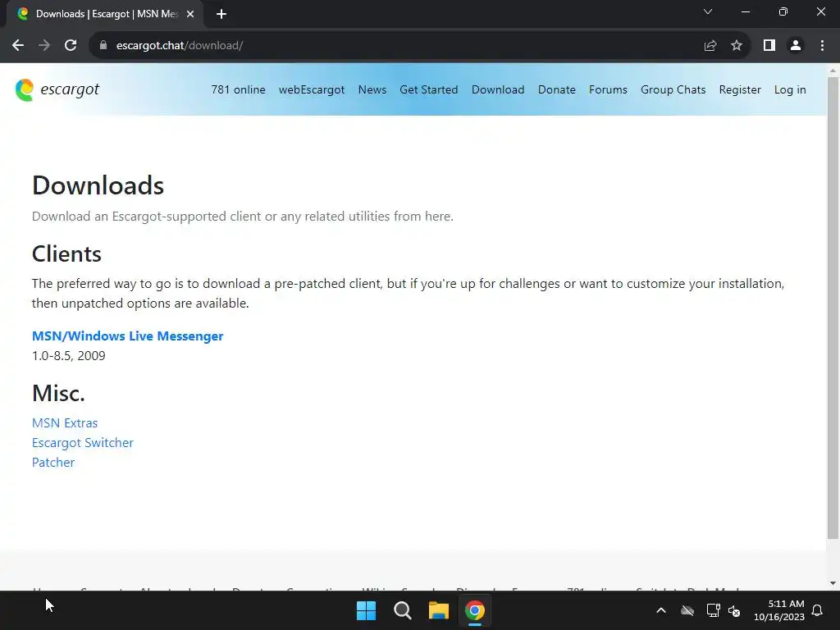Click the '1.0-8.5, 2009' version text
The width and height of the screenshot is (840, 630).
[x=69, y=356]
